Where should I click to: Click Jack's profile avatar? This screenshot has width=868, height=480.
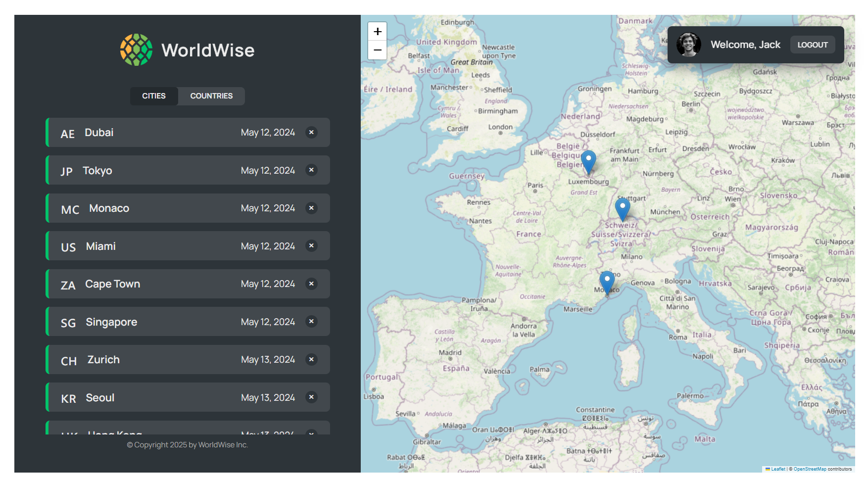click(x=689, y=45)
